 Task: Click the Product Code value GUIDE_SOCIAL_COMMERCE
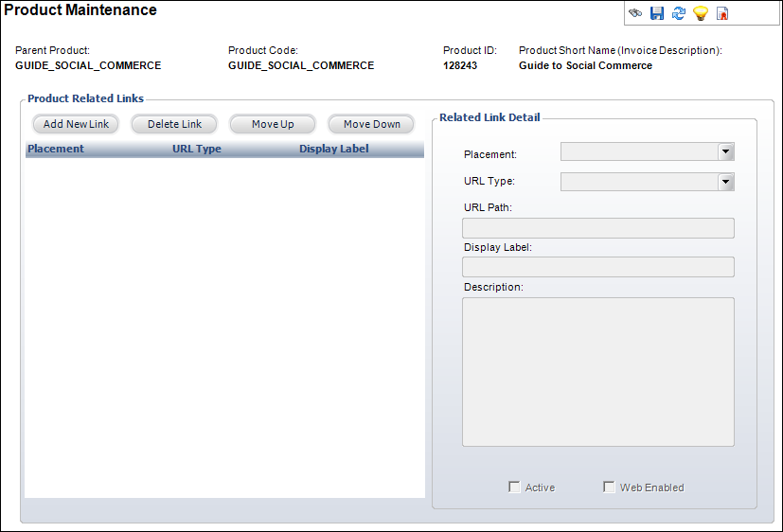[301, 65]
